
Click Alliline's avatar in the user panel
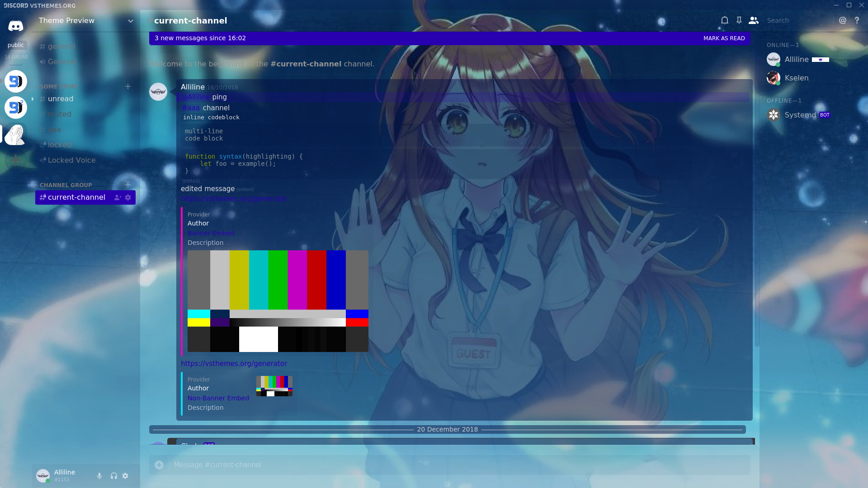pyautogui.click(x=43, y=476)
